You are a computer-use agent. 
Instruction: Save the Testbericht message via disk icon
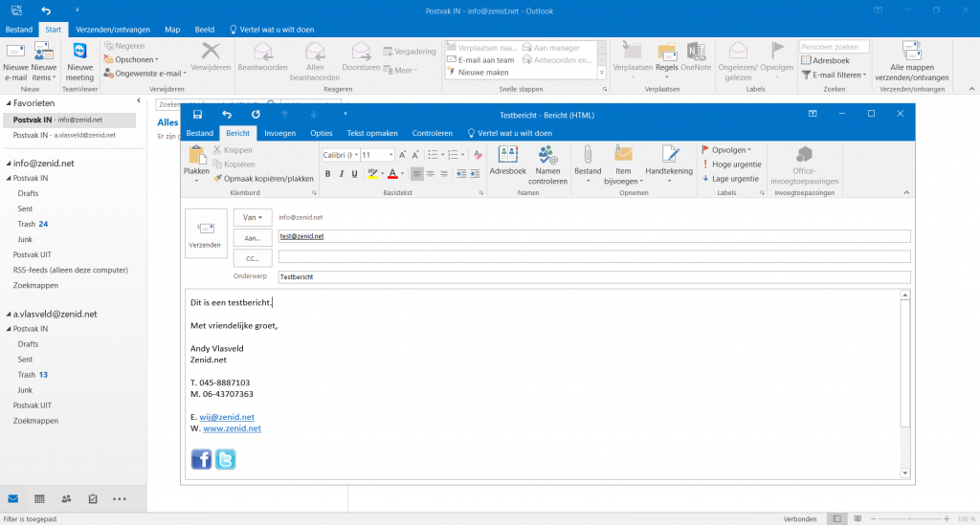[197, 114]
